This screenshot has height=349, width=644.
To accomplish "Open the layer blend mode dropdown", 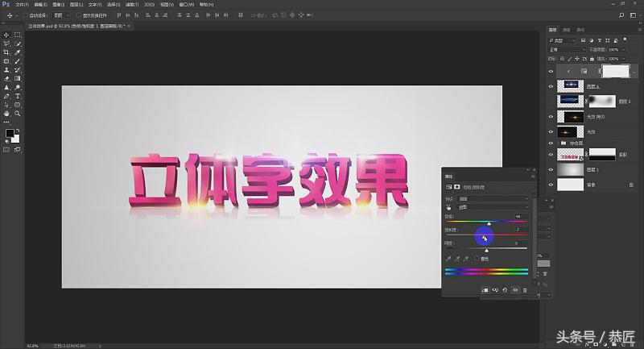I will pos(568,50).
